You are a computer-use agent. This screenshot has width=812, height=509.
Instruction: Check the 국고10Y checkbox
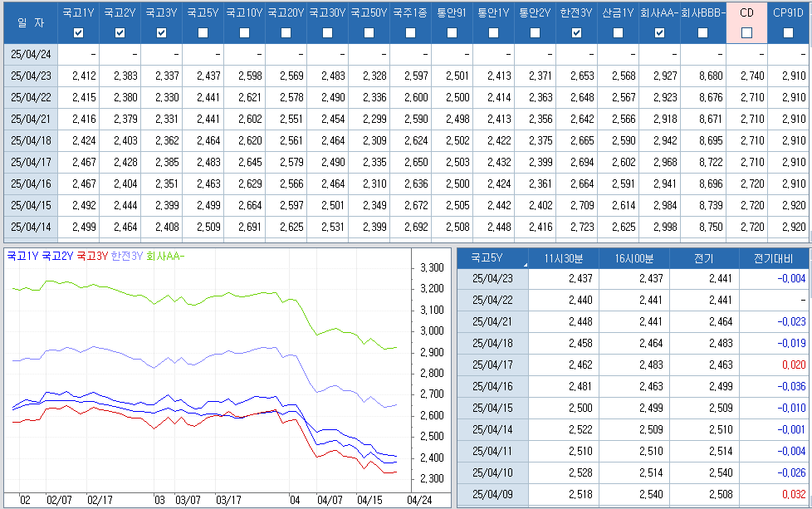coord(245,32)
